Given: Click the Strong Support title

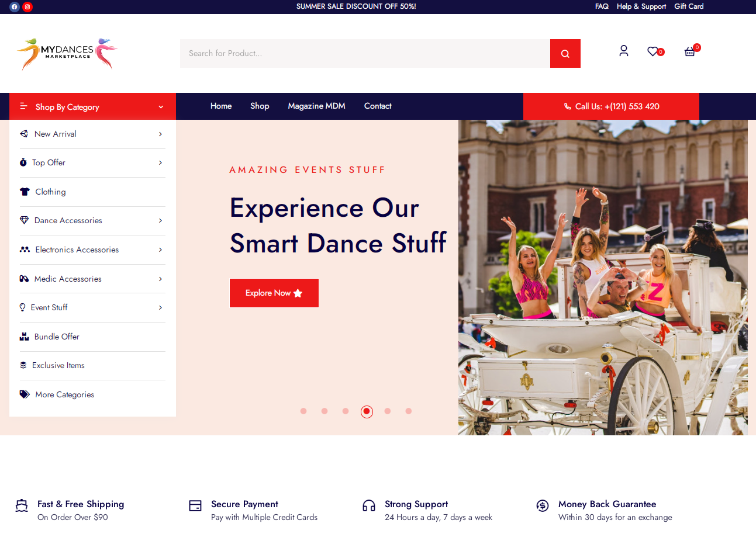Looking at the screenshot, I should [x=416, y=504].
